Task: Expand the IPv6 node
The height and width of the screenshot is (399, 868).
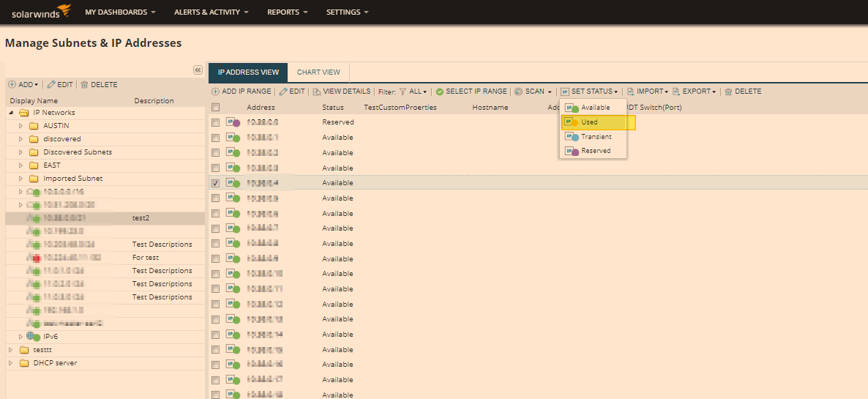Action: (x=21, y=337)
